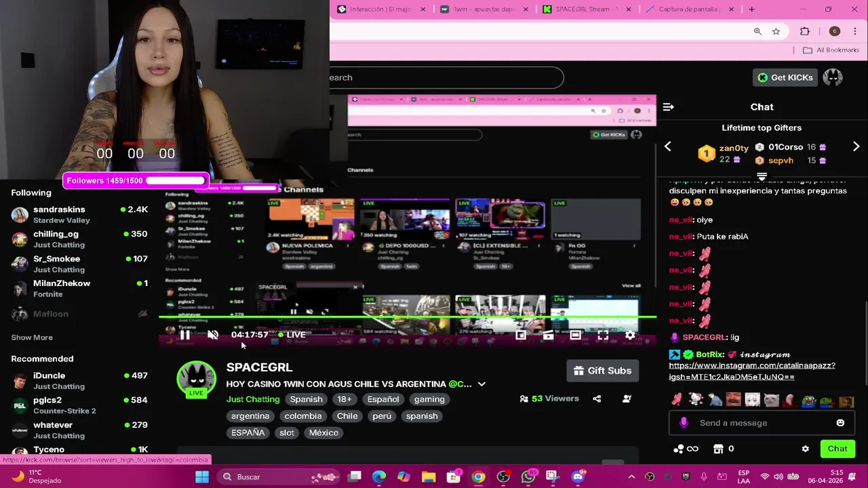Open iDuncle recommended channel

pos(79,381)
